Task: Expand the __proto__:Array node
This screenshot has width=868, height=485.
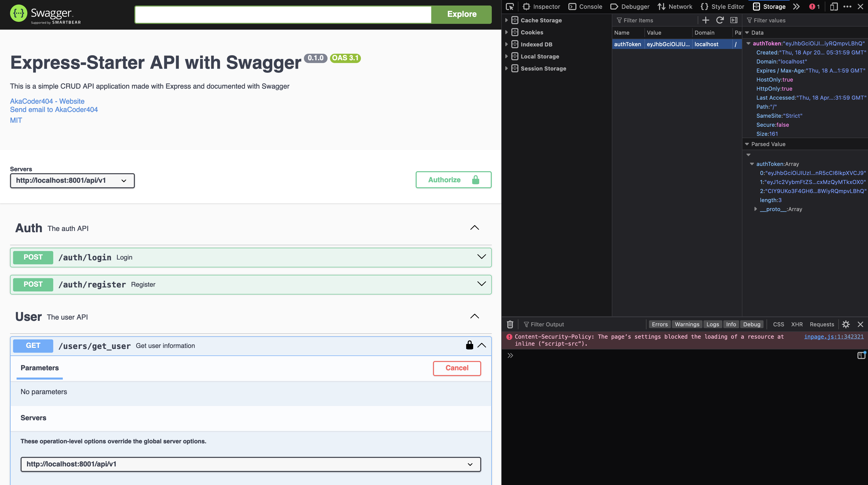Action: [755, 209]
